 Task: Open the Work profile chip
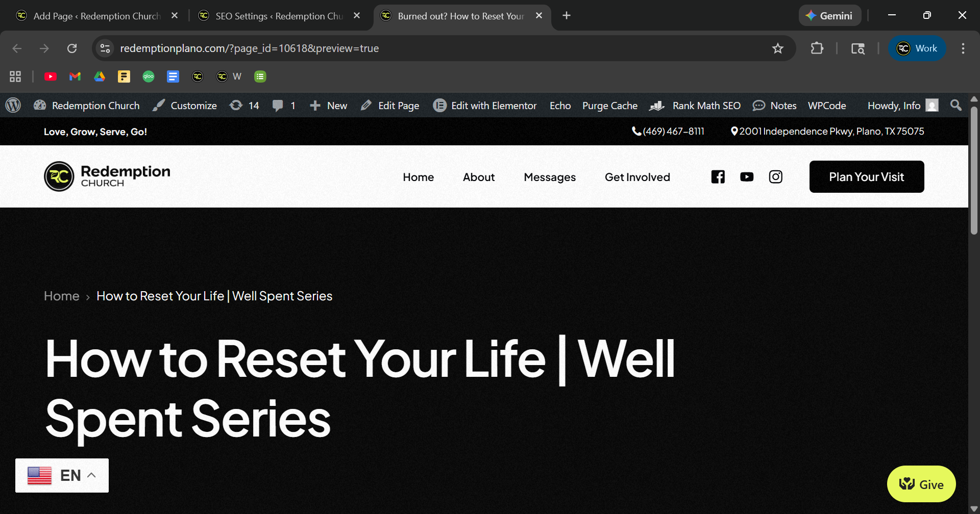point(917,48)
